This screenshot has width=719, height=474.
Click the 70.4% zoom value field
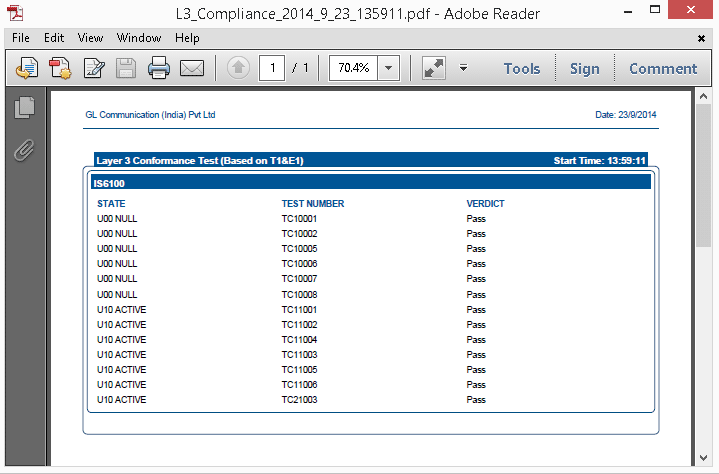click(354, 68)
